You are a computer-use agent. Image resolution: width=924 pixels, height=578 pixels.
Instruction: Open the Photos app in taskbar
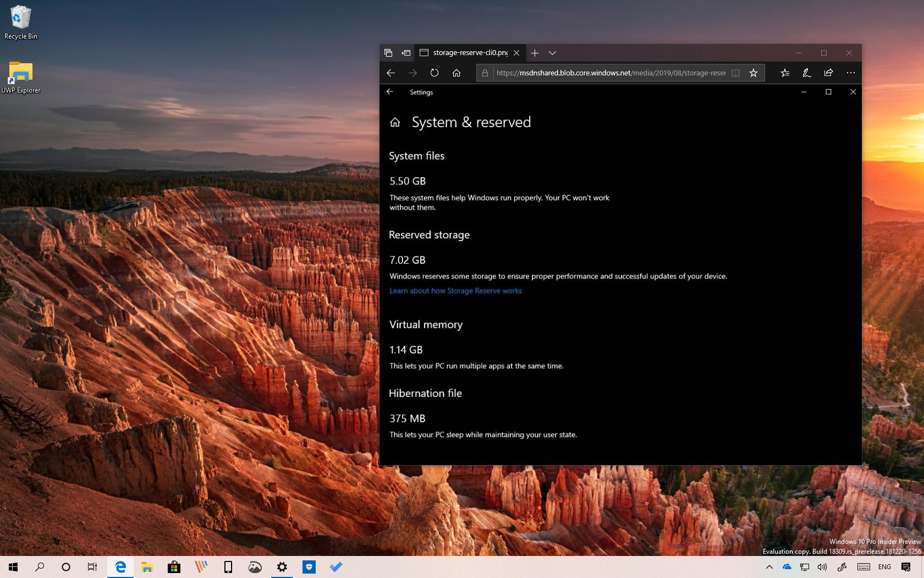255,567
